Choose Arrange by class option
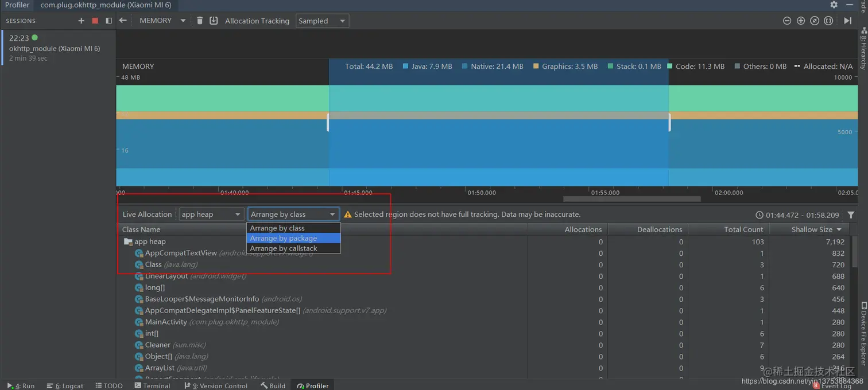 click(x=293, y=228)
